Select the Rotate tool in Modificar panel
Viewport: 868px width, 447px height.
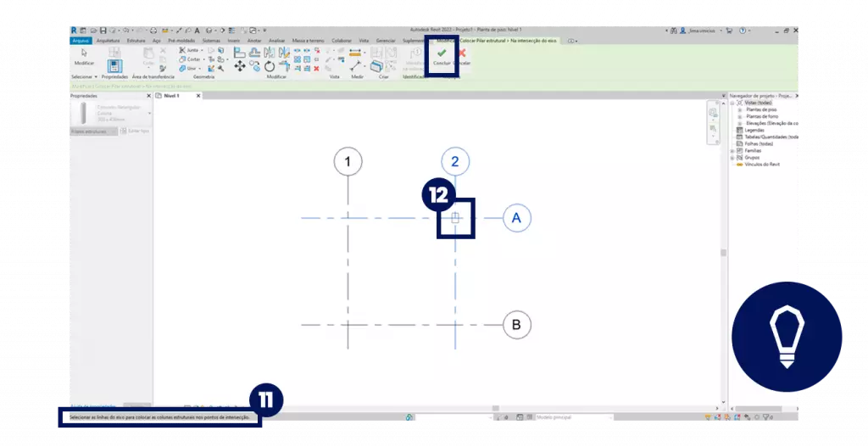(x=269, y=66)
